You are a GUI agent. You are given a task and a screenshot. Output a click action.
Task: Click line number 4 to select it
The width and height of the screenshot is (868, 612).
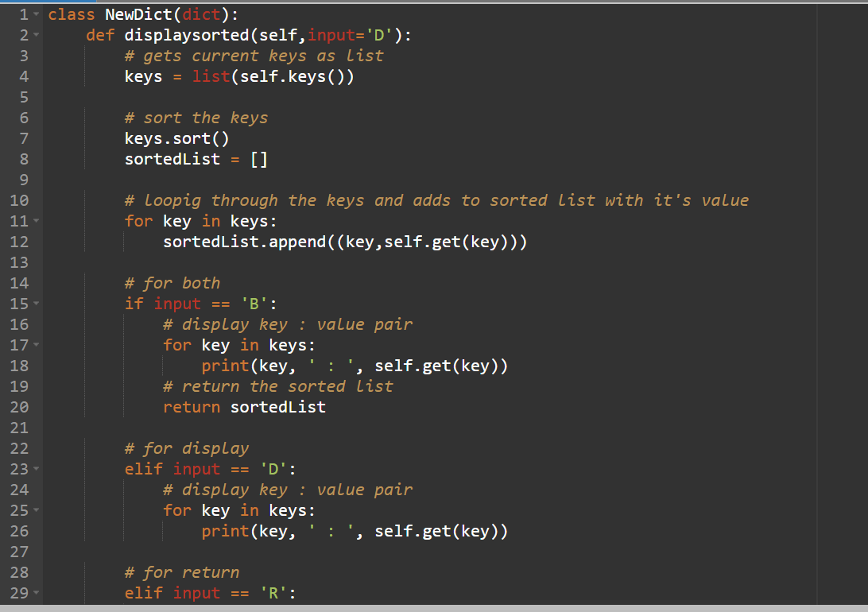pos(23,76)
